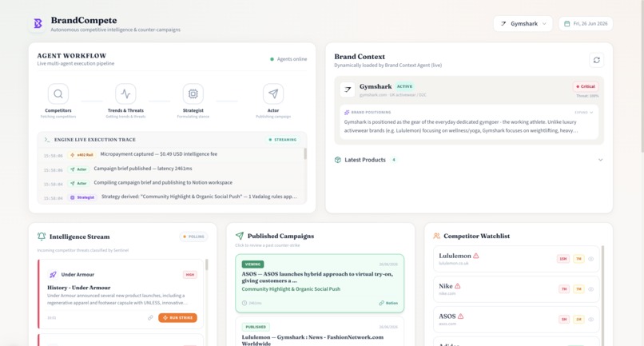Click the yellow 1M badge on ASOS

tap(578, 320)
